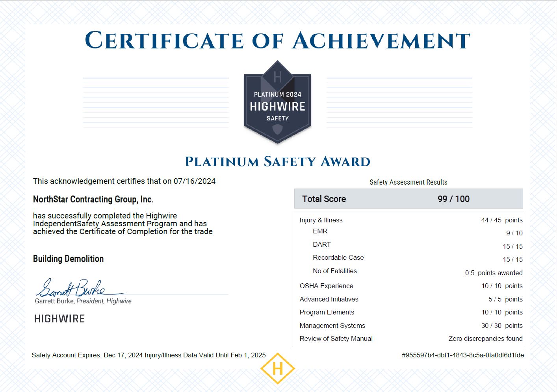The width and height of the screenshot is (557, 392).
Task: Click the 'Recordable Case' row label
Action: [338, 257]
